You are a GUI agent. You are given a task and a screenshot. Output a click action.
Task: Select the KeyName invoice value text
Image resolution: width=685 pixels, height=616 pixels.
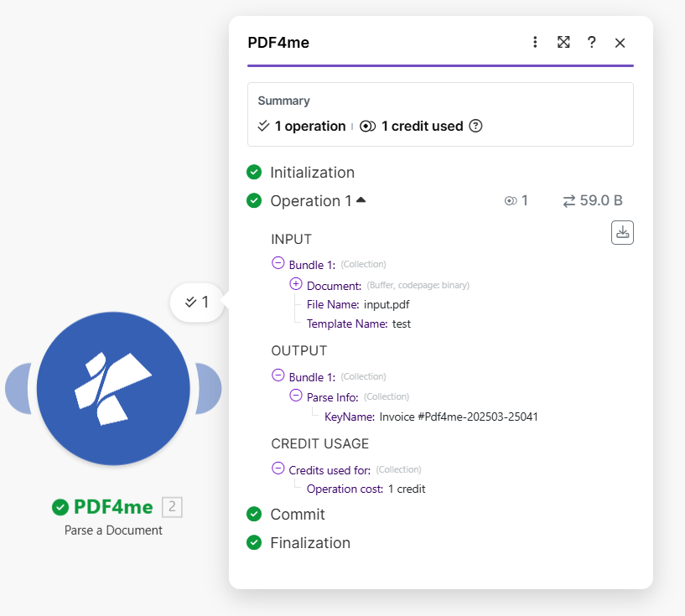tap(459, 417)
